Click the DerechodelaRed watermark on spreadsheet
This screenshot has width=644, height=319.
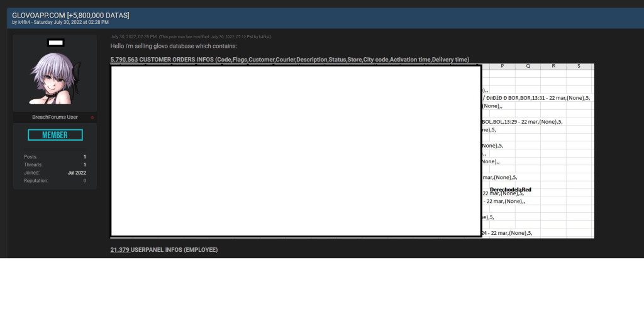[510, 190]
